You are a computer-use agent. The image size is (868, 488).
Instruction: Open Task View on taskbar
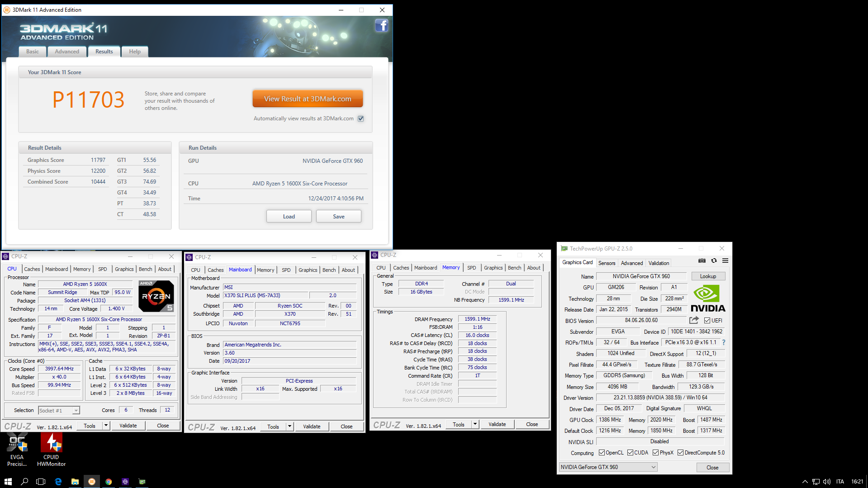(41, 482)
